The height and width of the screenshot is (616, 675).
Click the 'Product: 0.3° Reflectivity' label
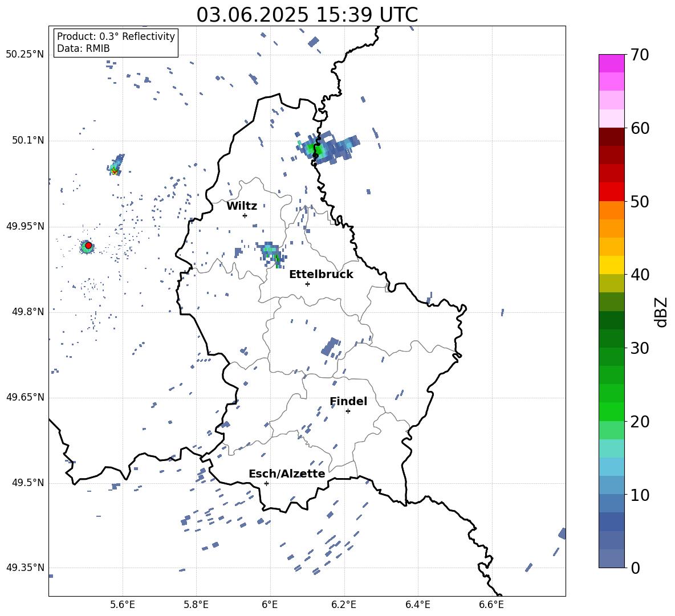(x=116, y=36)
